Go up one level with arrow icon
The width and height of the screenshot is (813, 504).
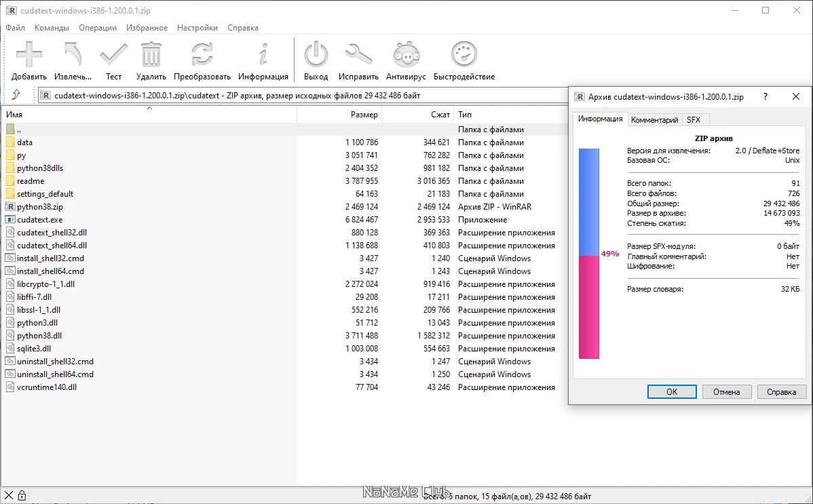16,94
